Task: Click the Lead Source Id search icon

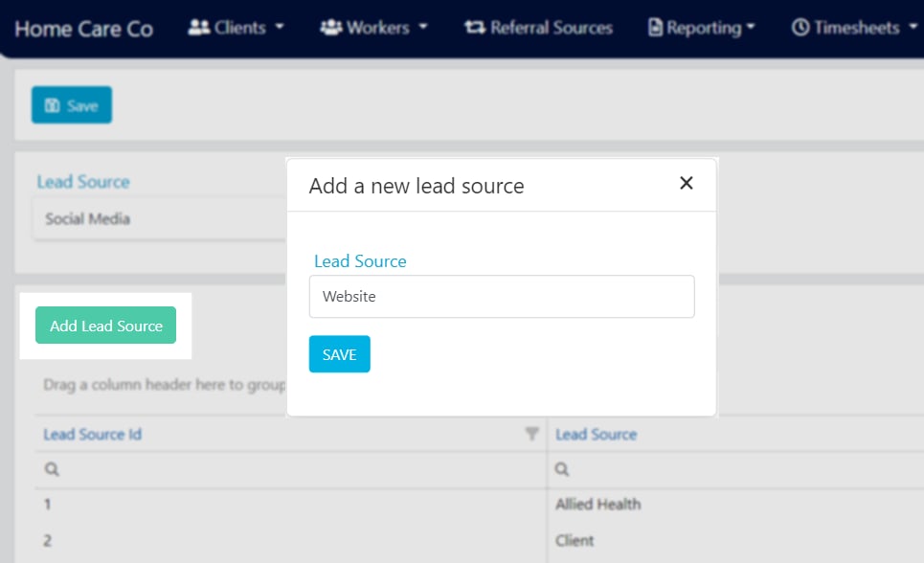Action: click(x=52, y=469)
